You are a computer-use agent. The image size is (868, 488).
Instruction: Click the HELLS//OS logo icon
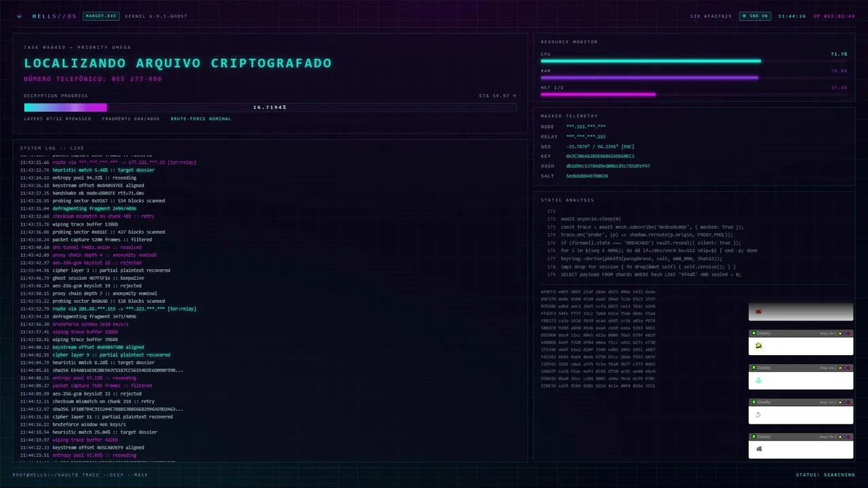[x=20, y=16]
